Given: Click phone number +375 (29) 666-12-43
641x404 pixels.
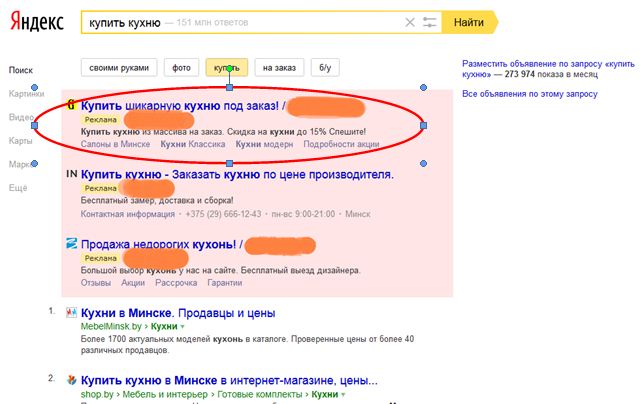Looking at the screenshot, I should [x=223, y=214].
